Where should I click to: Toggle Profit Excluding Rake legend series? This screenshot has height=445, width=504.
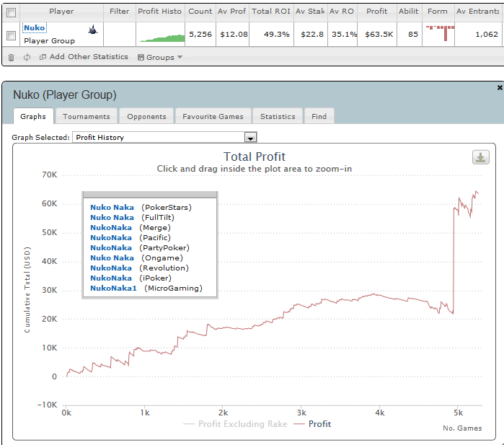pos(235,424)
